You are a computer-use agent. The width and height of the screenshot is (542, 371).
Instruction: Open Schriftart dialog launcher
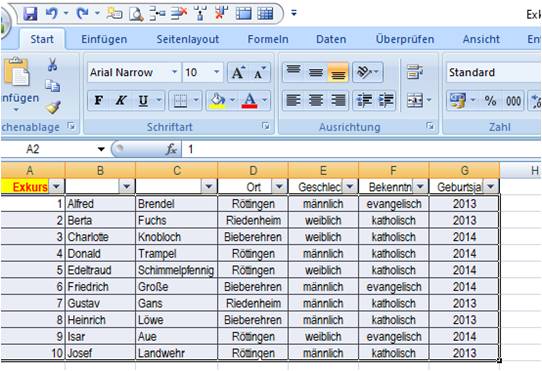(265, 126)
